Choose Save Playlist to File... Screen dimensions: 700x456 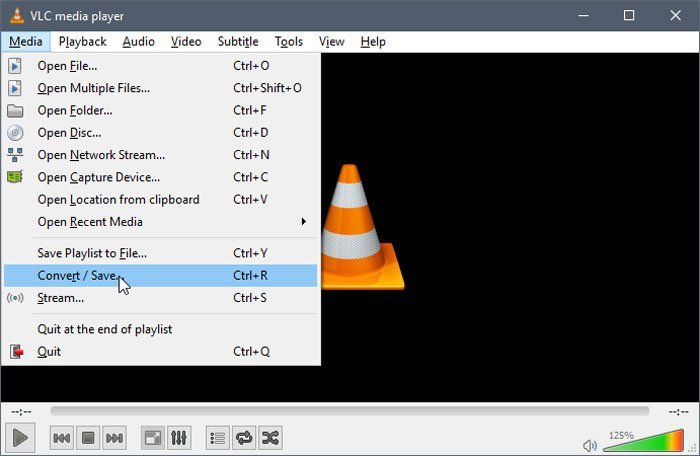point(160,253)
